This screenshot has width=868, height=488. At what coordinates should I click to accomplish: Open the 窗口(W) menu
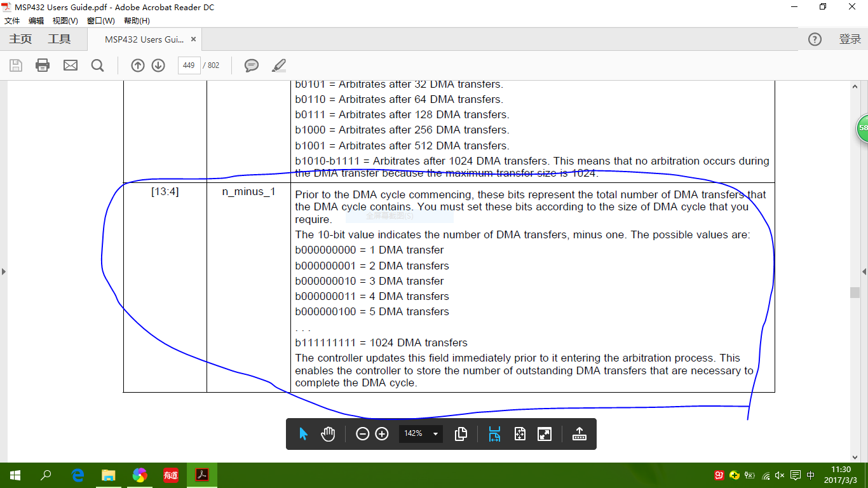point(101,21)
